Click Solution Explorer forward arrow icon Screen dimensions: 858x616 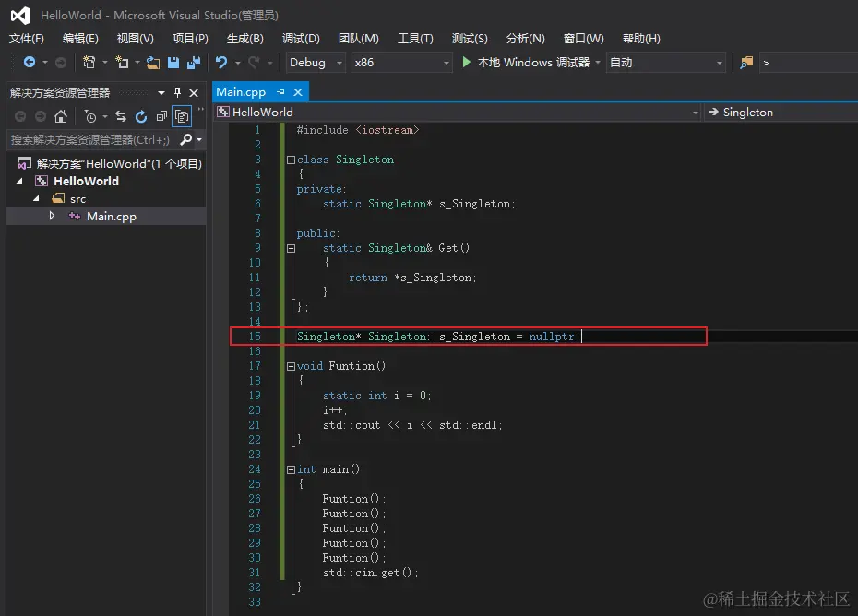pyautogui.click(x=41, y=116)
